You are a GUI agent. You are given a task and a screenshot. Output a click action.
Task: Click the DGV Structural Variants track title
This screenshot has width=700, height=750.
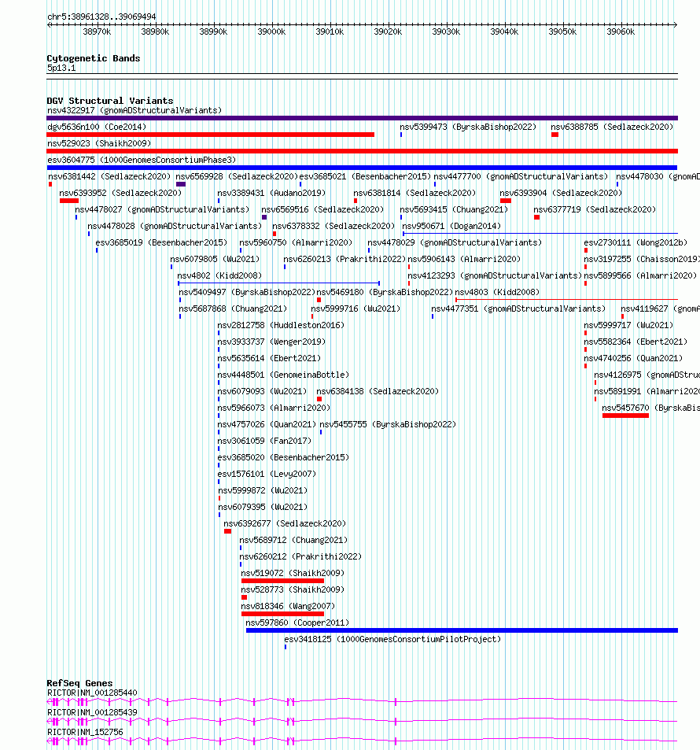(x=110, y=101)
